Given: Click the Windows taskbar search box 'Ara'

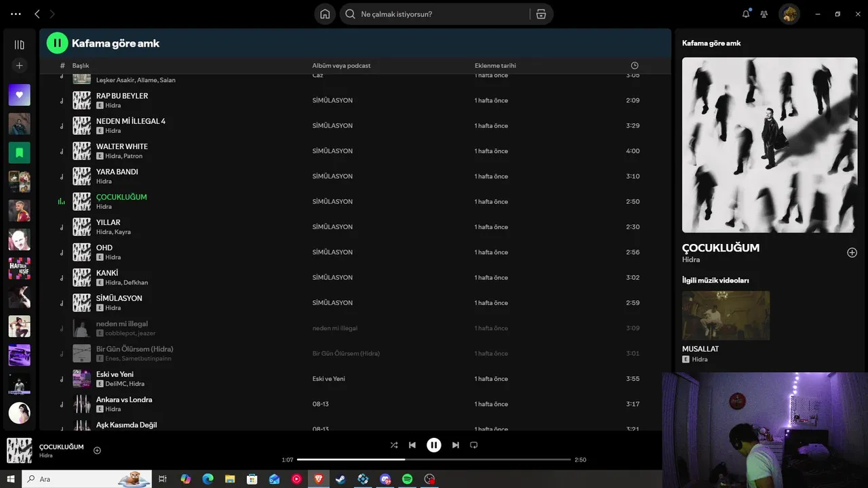Looking at the screenshot, I should click(86, 479).
